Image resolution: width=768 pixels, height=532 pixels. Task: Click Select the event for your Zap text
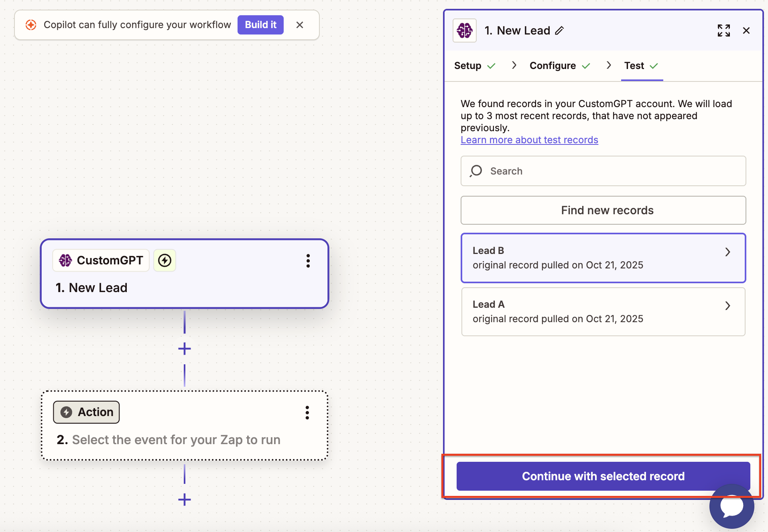[x=176, y=440]
